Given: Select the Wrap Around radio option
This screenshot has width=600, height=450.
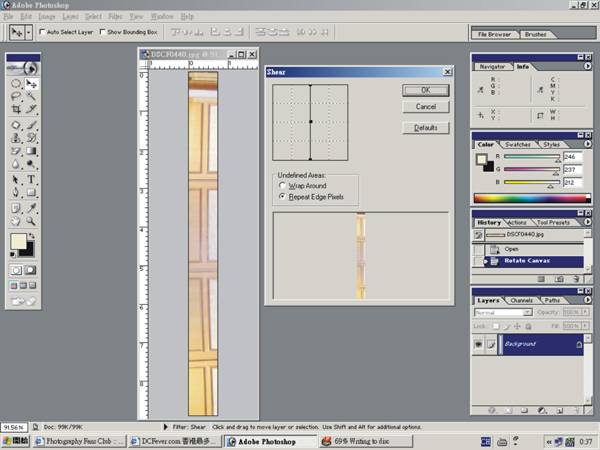Looking at the screenshot, I should (x=282, y=187).
